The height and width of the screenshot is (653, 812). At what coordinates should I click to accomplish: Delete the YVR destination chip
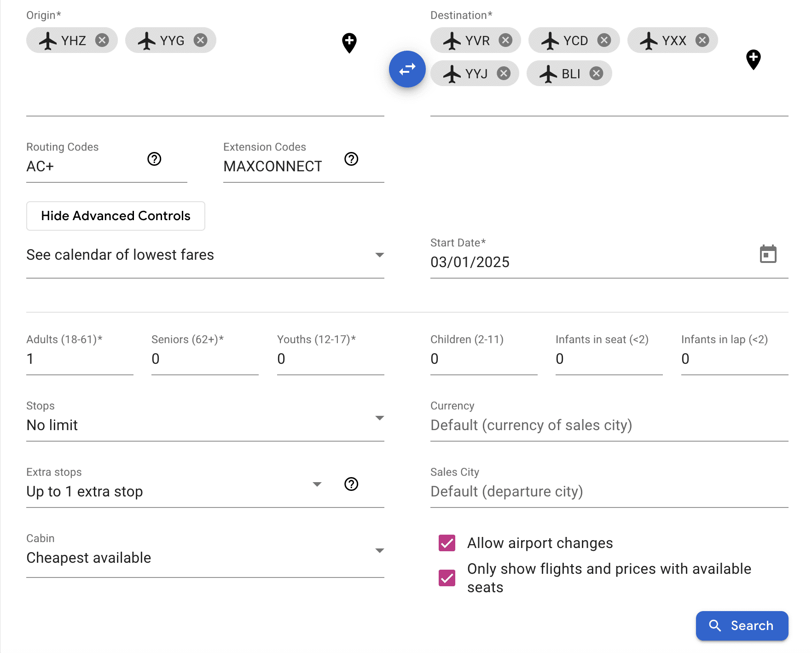point(505,41)
